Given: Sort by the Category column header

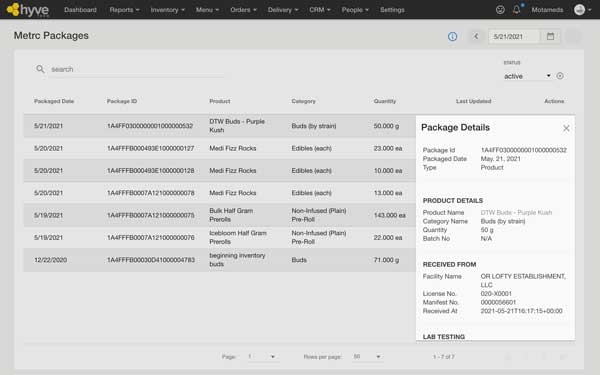Looking at the screenshot, I should [x=303, y=101].
